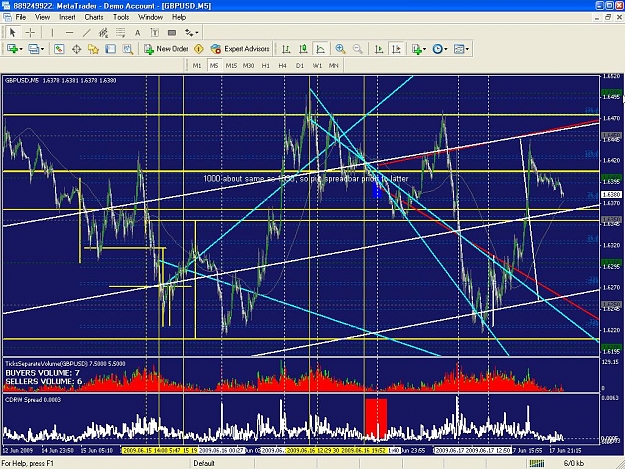Open the Charts menu
This screenshot has width=625, height=469.
click(x=94, y=17)
